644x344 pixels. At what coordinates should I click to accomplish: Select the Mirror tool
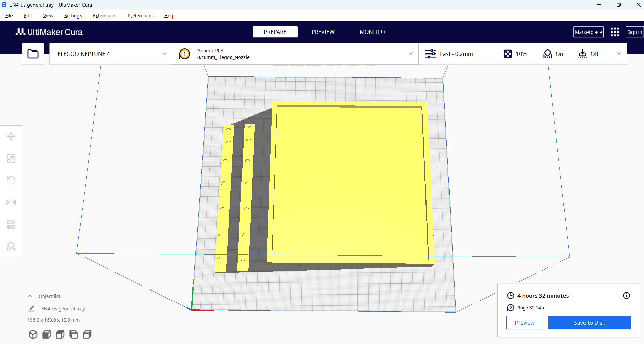11,202
